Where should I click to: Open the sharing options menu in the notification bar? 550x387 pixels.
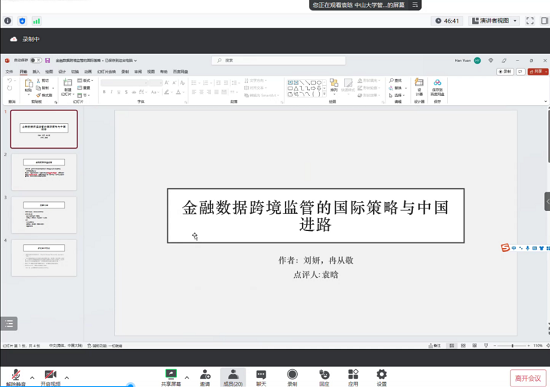415,5
